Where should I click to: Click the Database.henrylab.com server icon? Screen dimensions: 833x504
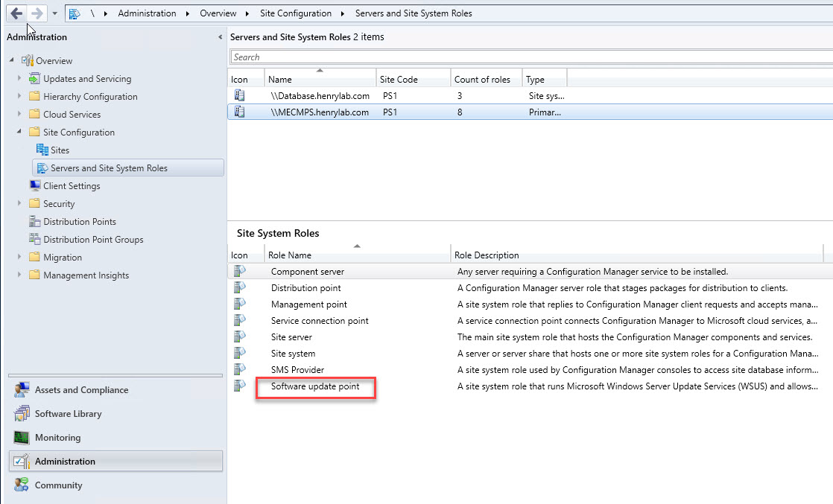pos(239,95)
